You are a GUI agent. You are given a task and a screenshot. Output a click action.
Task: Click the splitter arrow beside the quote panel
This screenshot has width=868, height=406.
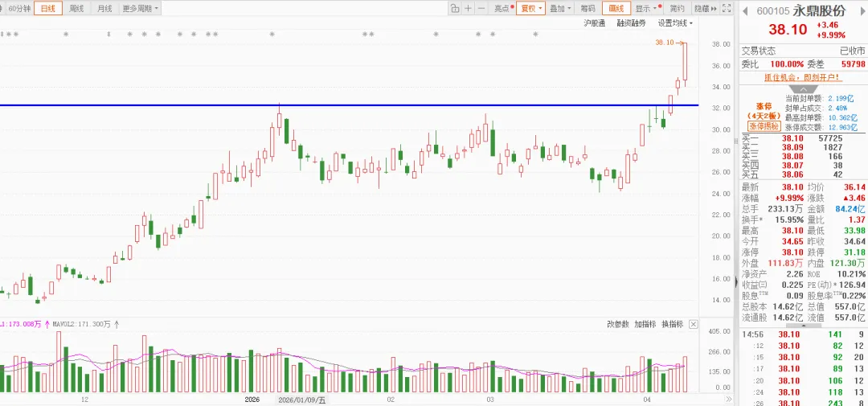click(x=736, y=282)
